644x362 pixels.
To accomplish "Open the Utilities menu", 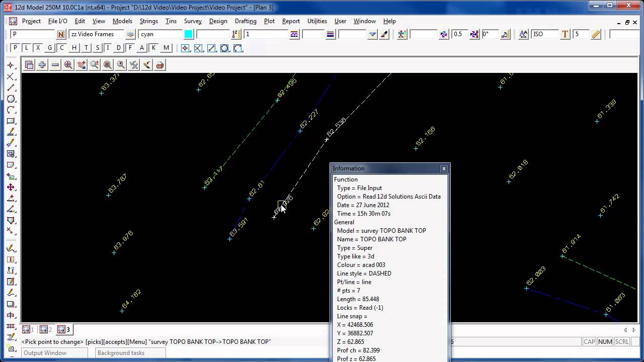I will (x=317, y=21).
